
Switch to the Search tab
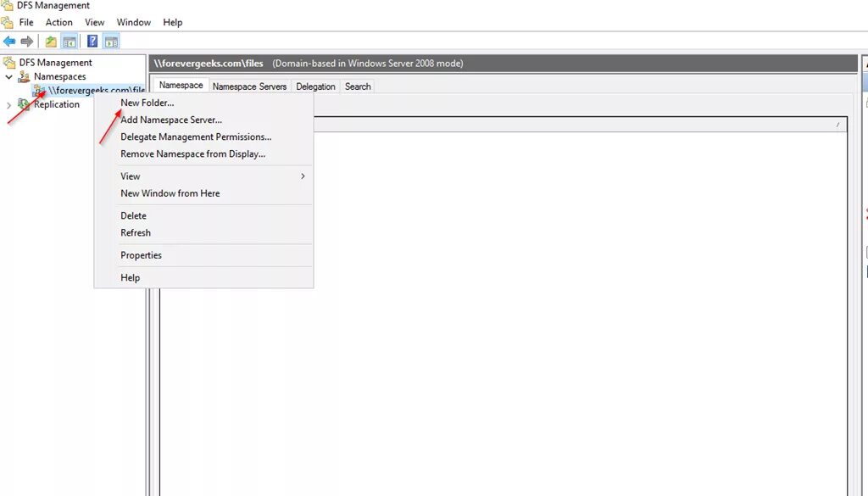coord(358,86)
